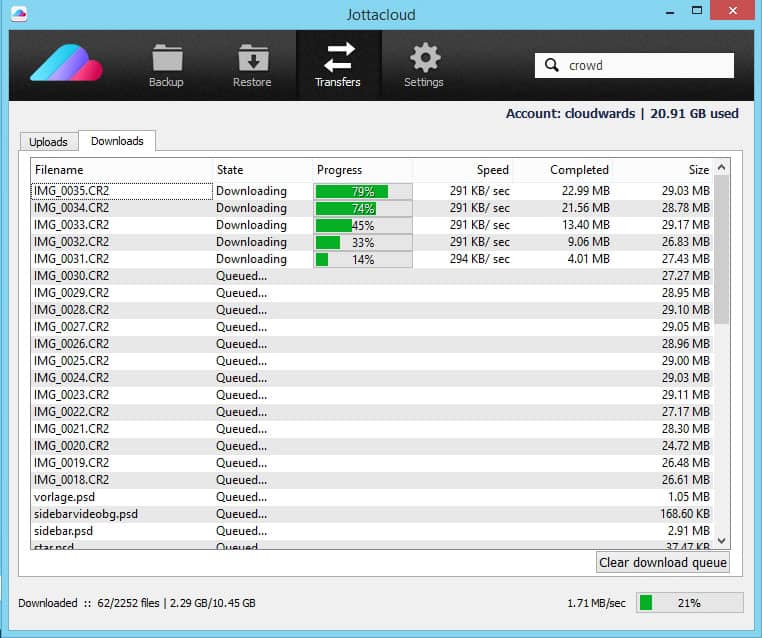The width and height of the screenshot is (762, 638).
Task: Select the queued IMG_0027.CR2 file
Action: [x=372, y=327]
